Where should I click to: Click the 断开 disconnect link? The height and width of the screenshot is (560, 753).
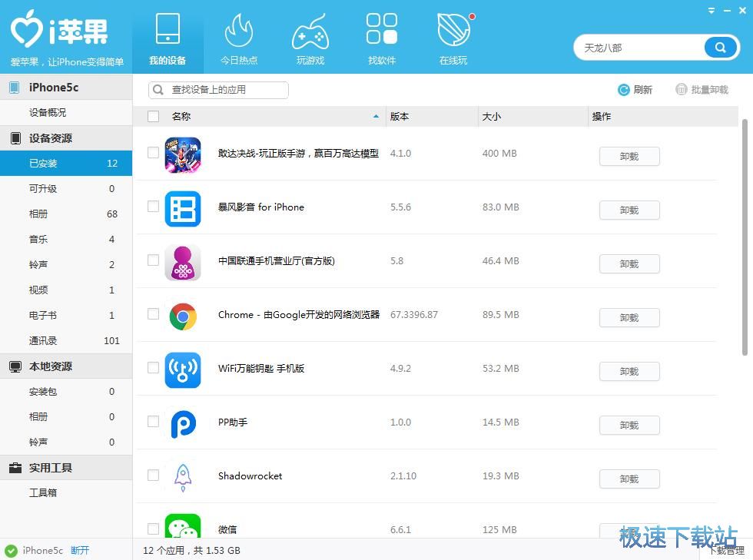pyautogui.click(x=80, y=550)
